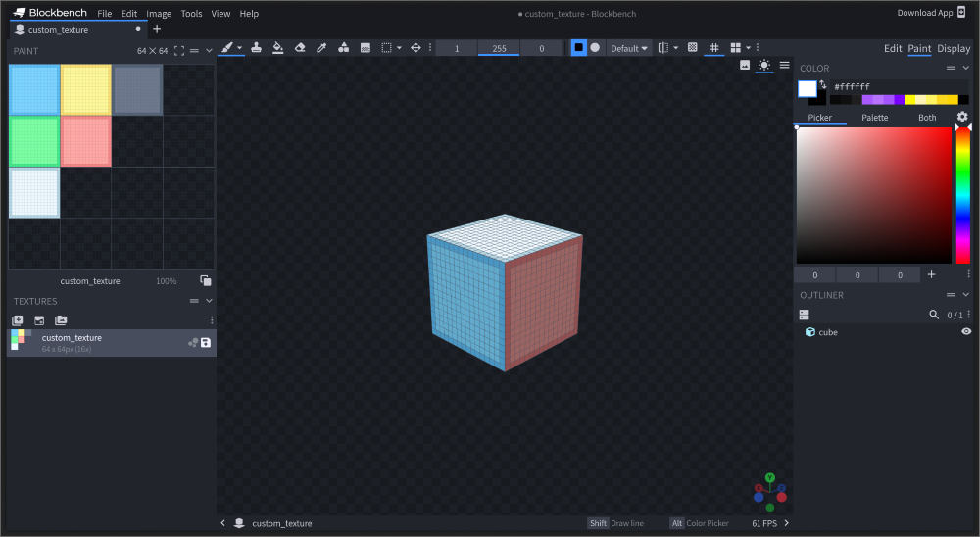The height and width of the screenshot is (537, 980).
Task: Select the Copy Brush stamp tool
Action: [x=256, y=47]
